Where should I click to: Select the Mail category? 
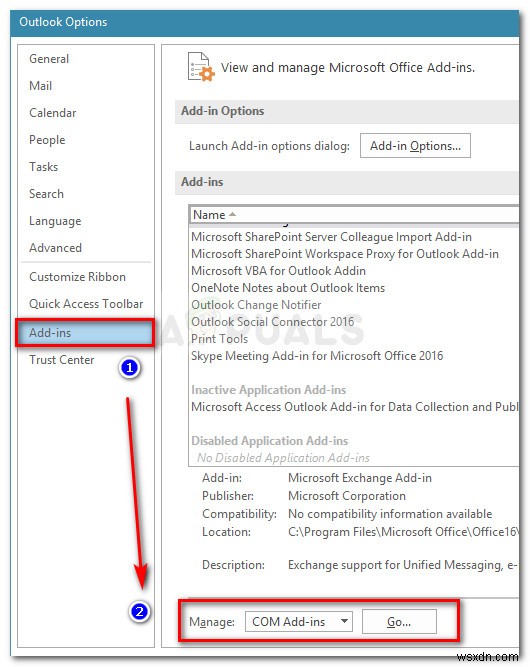pyautogui.click(x=40, y=86)
